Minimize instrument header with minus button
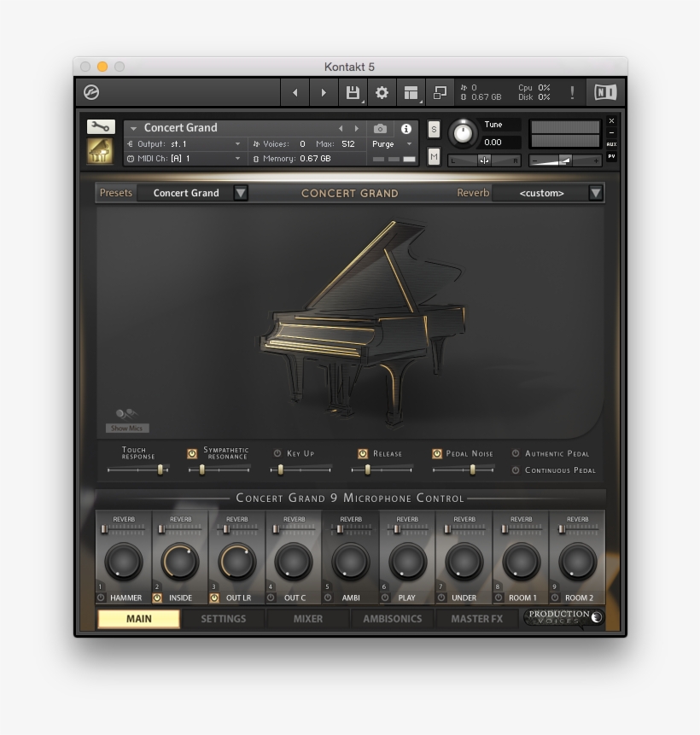The width and height of the screenshot is (700, 735). 611,132
